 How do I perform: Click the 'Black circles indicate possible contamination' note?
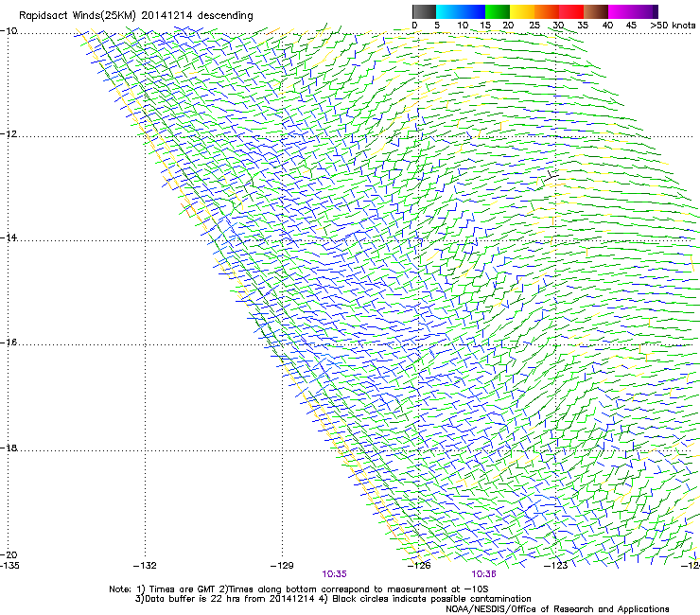point(425,599)
